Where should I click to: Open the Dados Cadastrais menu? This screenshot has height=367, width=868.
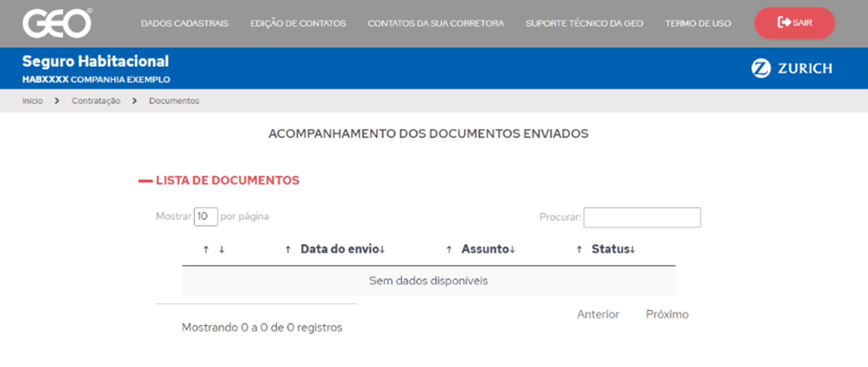click(x=184, y=23)
